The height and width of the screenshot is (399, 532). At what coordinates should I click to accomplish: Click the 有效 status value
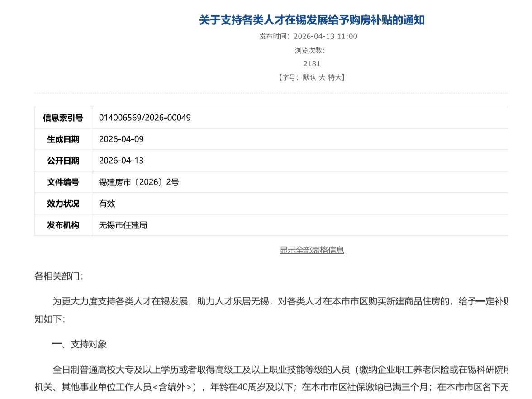coord(107,204)
